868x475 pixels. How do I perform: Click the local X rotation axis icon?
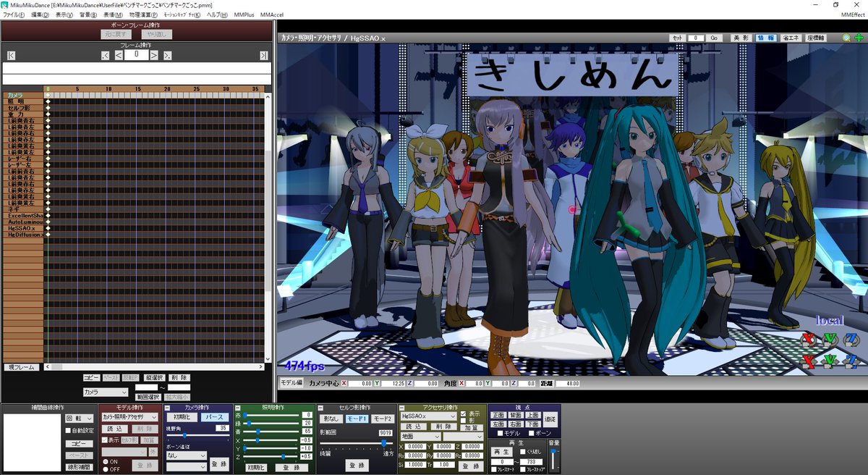click(x=809, y=338)
